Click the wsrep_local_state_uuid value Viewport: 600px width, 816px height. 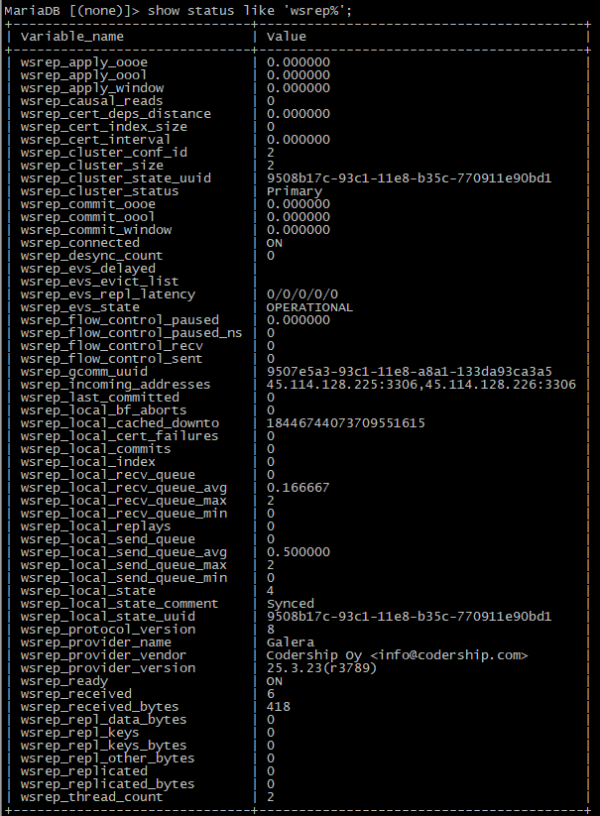point(409,617)
